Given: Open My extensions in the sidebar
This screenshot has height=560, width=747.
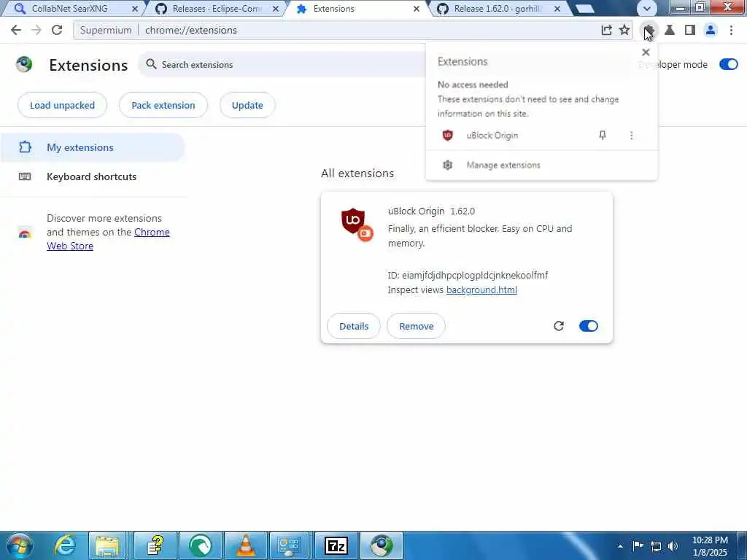Looking at the screenshot, I should 93,147.
